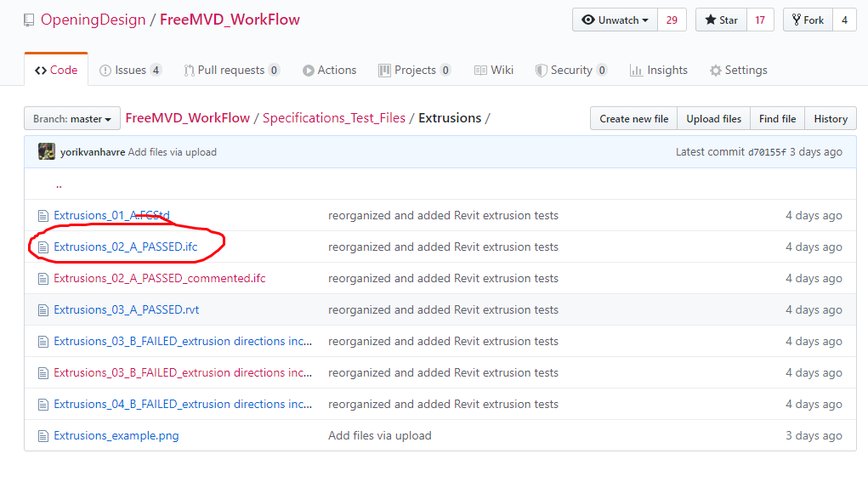Open the Projects tab
The height and width of the screenshot is (482, 868).
(415, 71)
